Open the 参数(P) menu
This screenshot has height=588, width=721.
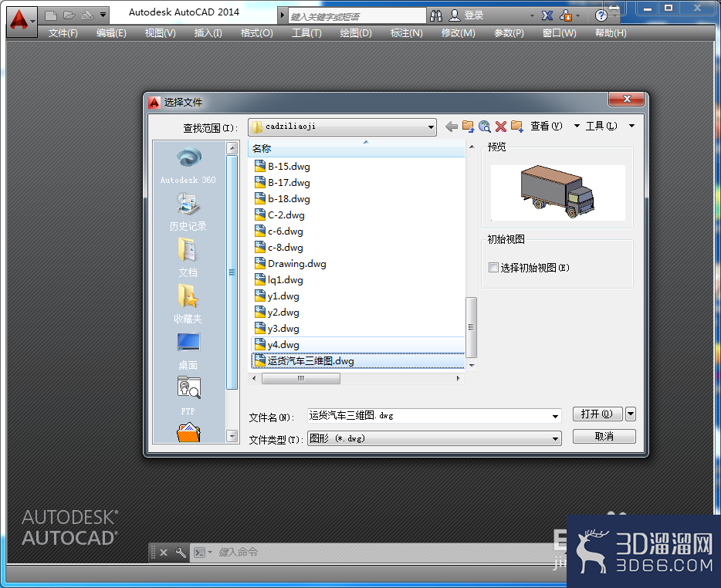[x=509, y=33]
